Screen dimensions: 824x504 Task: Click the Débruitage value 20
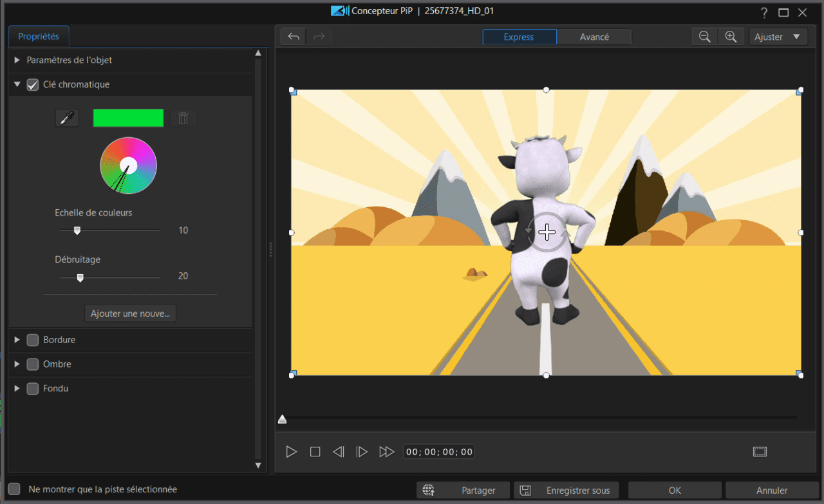[x=183, y=276]
